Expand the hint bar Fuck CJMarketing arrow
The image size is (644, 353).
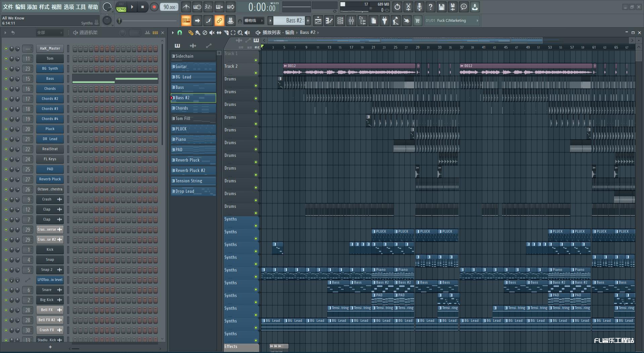coord(477,21)
